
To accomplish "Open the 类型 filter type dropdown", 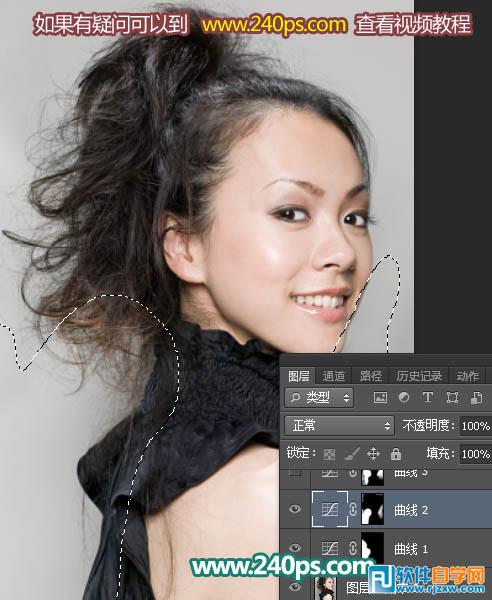I will (319, 398).
